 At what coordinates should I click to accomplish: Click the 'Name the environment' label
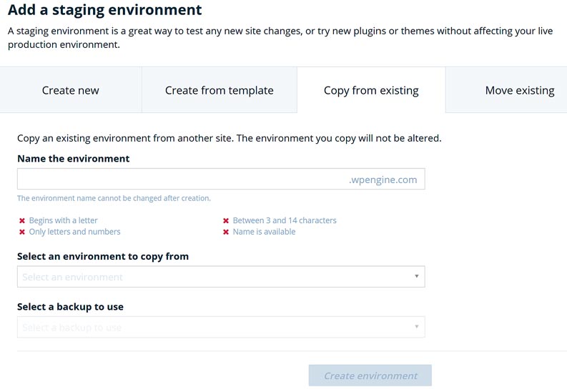coord(74,159)
